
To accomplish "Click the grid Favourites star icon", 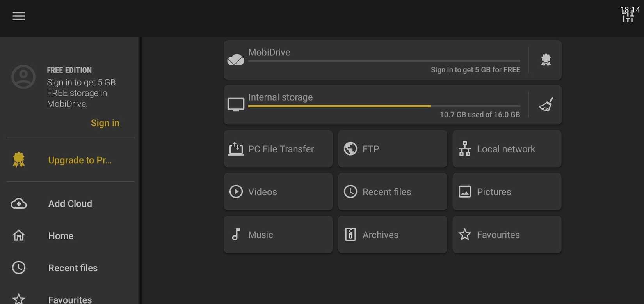I will pos(465,235).
